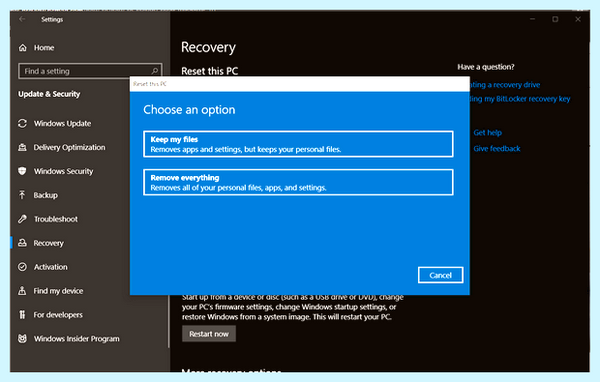Open the BitLocker recovery key link
The width and height of the screenshot is (600, 382).
[520, 99]
